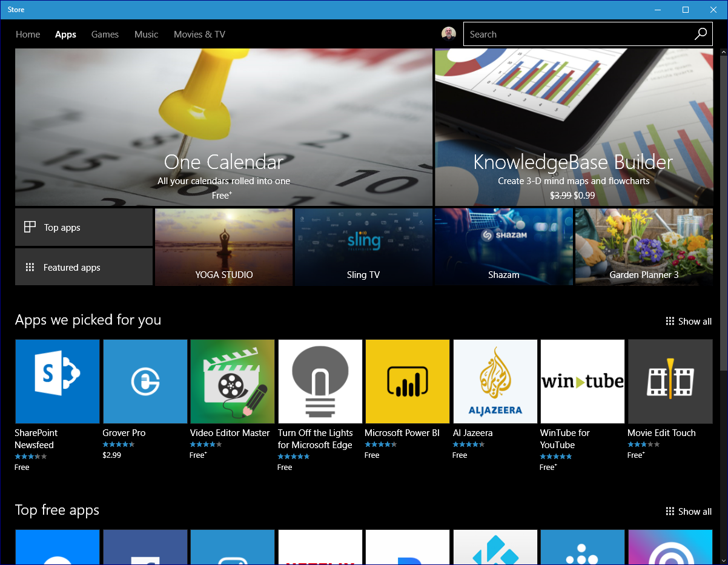
Task: Select the Al Jazeera app icon
Action: click(x=495, y=381)
